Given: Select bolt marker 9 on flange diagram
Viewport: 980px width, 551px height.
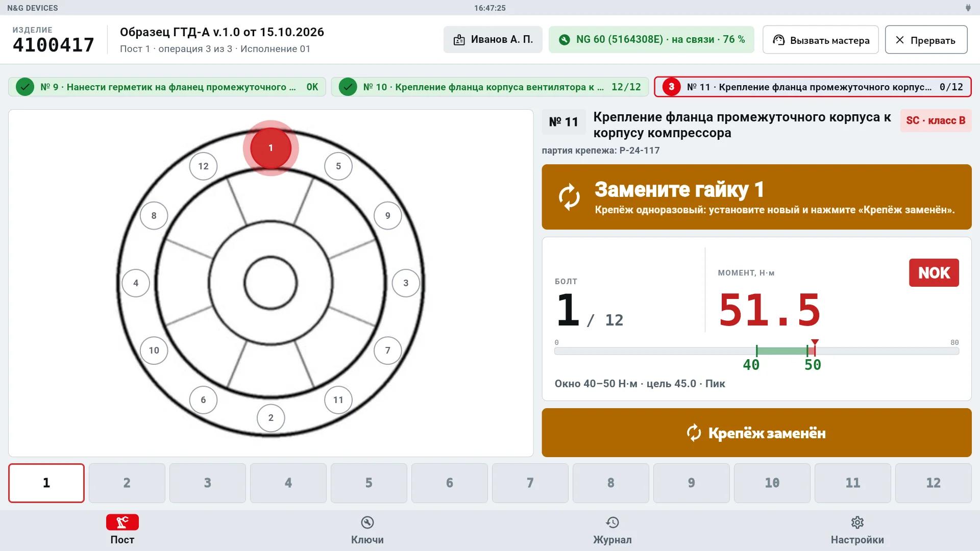Looking at the screenshot, I should click(388, 216).
